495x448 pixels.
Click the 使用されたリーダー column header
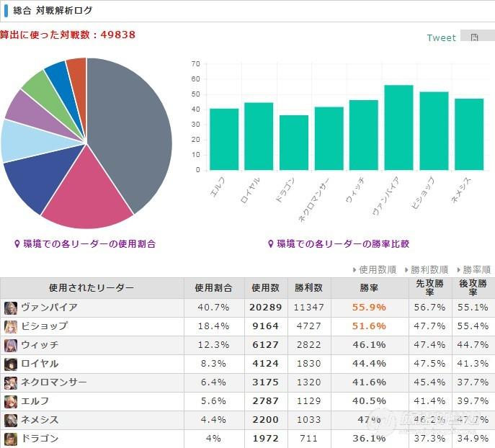pyautogui.click(x=92, y=287)
